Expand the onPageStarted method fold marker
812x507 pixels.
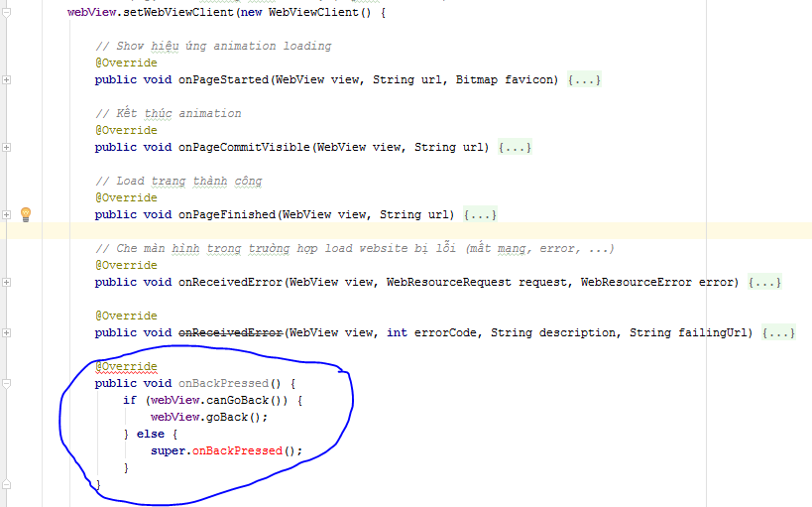pos(6,79)
